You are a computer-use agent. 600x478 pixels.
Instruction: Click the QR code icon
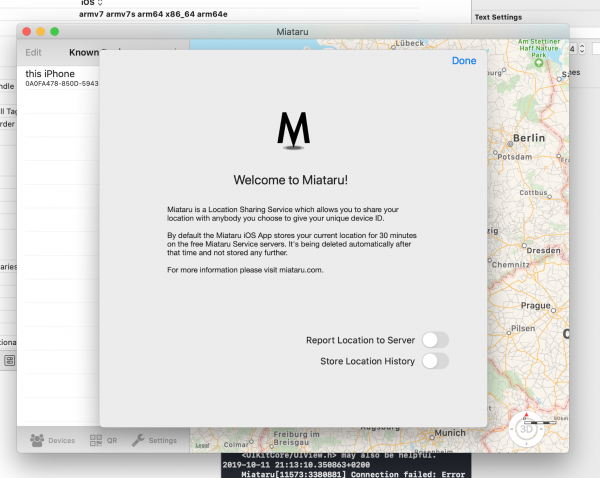[96, 440]
